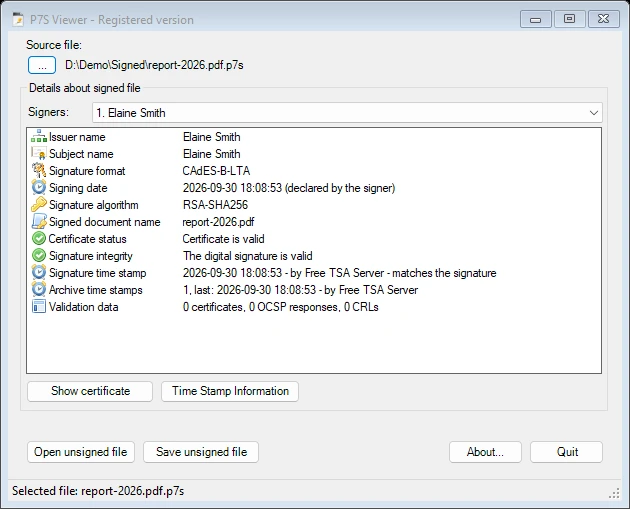Click the signed document value report-2026.pdf

coord(218,222)
